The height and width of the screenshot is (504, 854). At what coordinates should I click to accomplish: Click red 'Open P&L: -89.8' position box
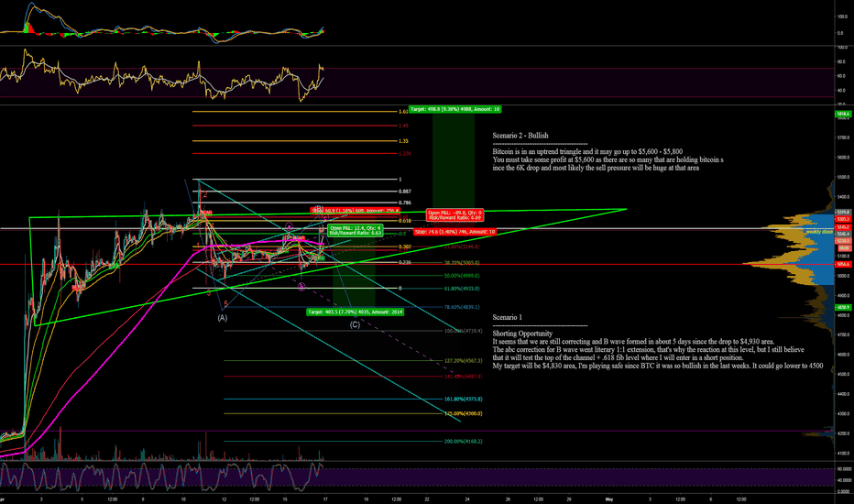point(454,215)
